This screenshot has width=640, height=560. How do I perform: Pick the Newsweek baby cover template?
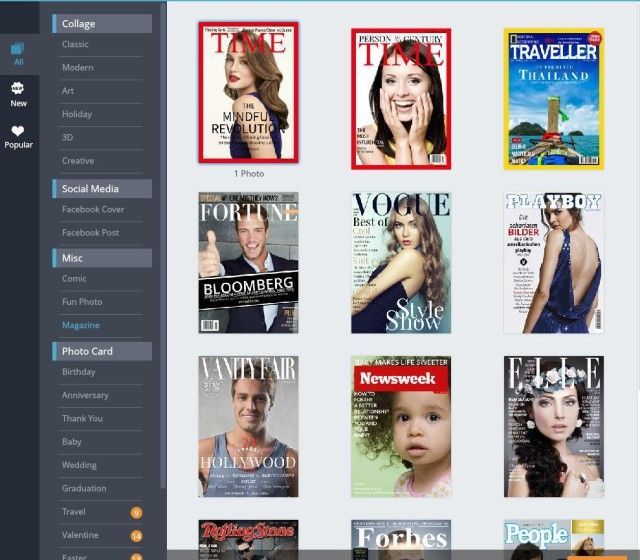pos(401,427)
